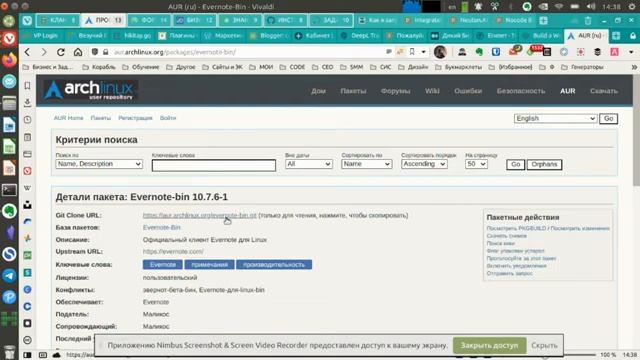Click производительность keyword tag
The image size is (640, 360).
pos(274,264)
